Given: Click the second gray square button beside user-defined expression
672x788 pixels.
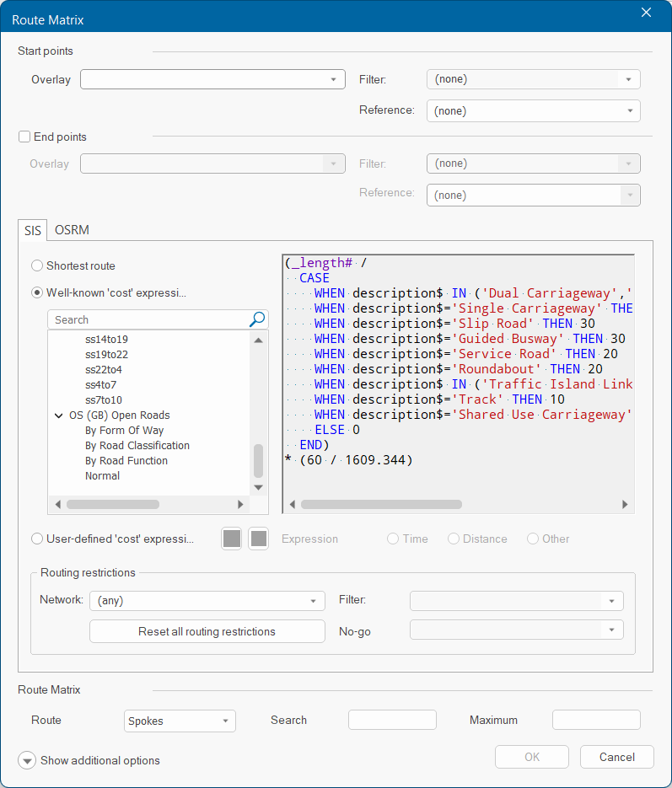Looking at the screenshot, I should click(x=259, y=539).
